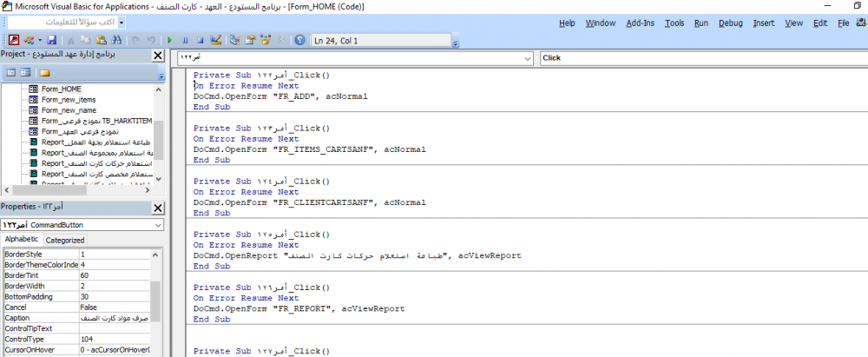Click the BottomPadding property value 30

[114, 296]
